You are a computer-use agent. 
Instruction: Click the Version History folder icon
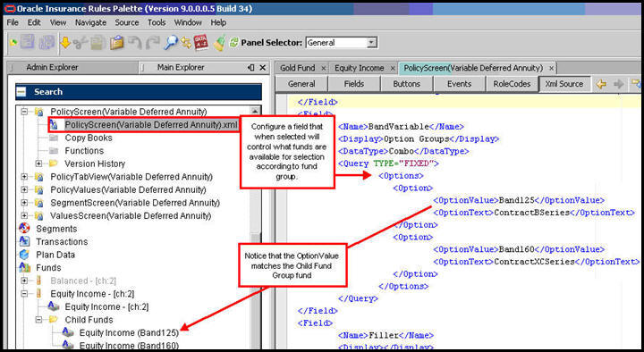point(54,163)
